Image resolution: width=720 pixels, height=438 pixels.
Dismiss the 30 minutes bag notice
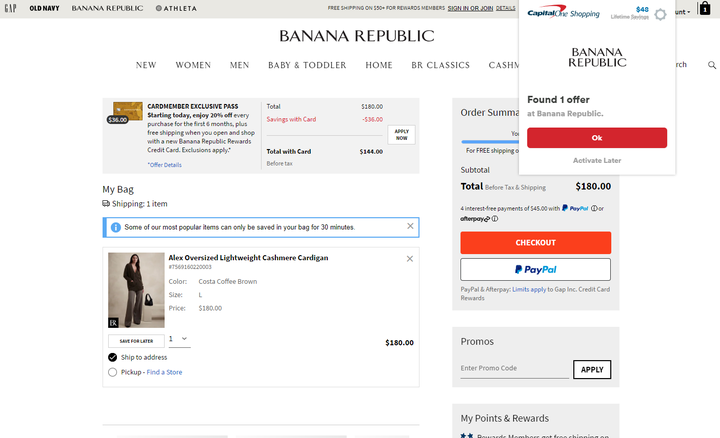click(x=410, y=226)
